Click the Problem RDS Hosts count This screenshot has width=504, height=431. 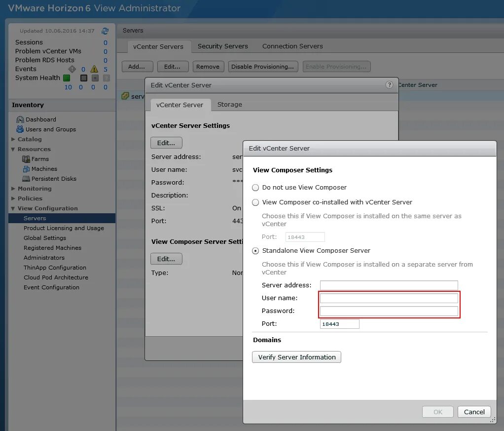[x=106, y=61]
